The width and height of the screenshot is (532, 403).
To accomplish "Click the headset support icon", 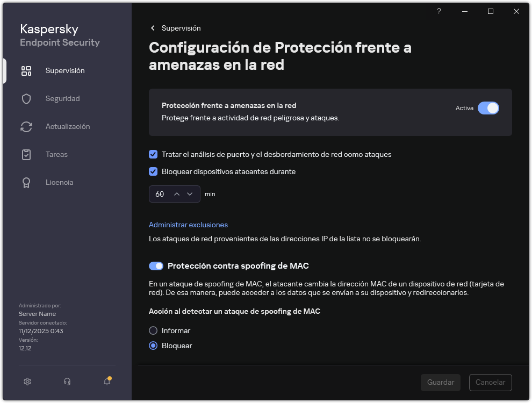I will click(x=67, y=382).
